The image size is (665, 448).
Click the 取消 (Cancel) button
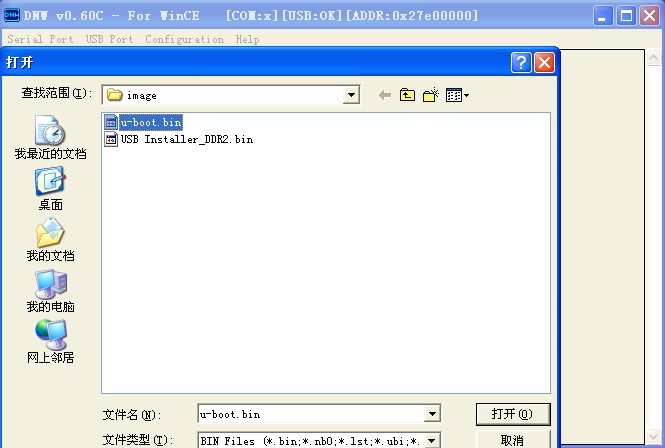pos(513,440)
